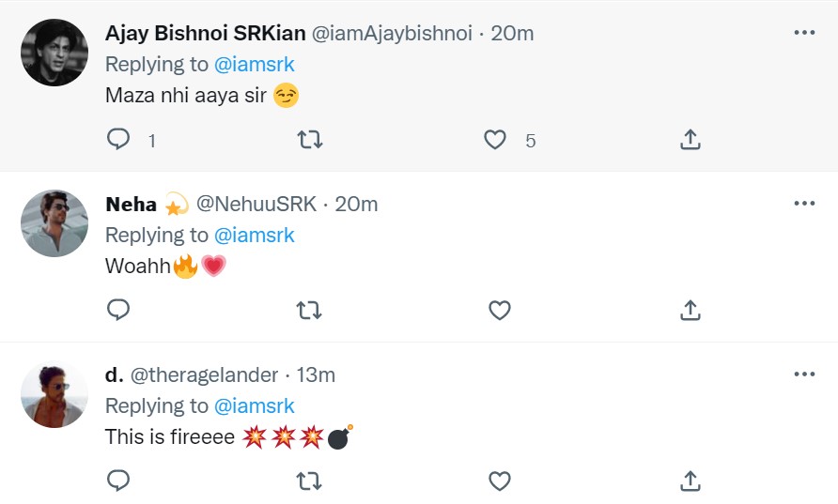This screenshot has height=504, width=838.
Task: Open the @theragelander handle
Action: pyautogui.click(x=204, y=375)
